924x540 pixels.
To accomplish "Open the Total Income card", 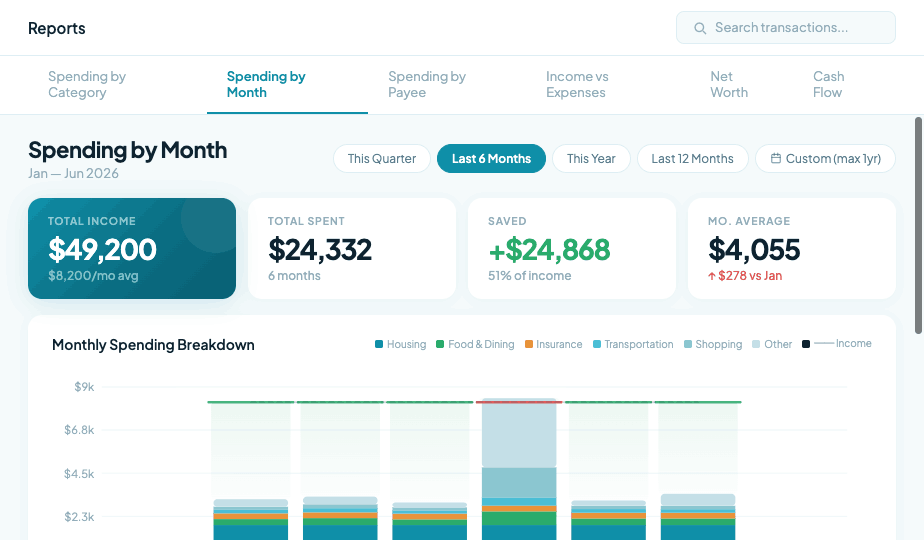I will coord(132,248).
